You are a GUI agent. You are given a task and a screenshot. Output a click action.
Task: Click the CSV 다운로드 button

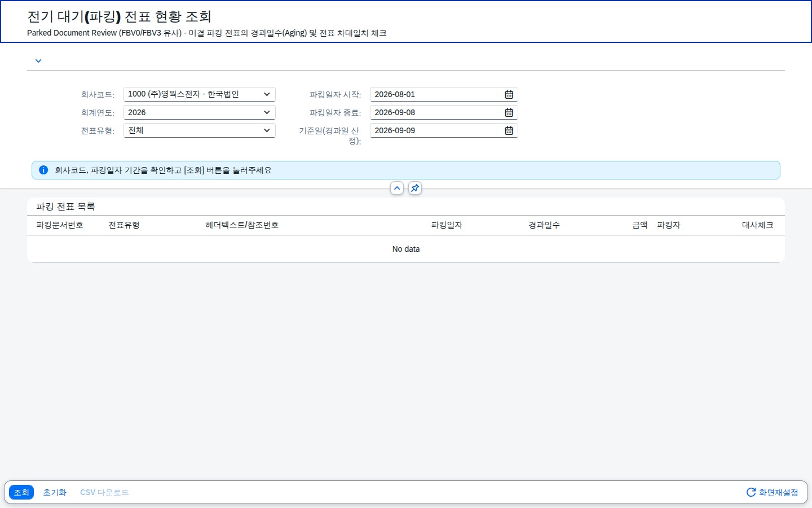[x=104, y=492]
